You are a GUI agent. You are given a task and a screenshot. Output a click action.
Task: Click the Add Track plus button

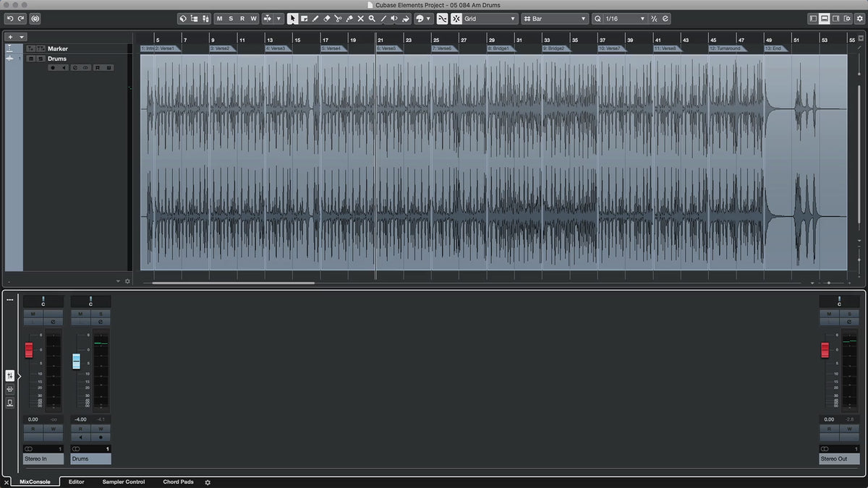10,37
